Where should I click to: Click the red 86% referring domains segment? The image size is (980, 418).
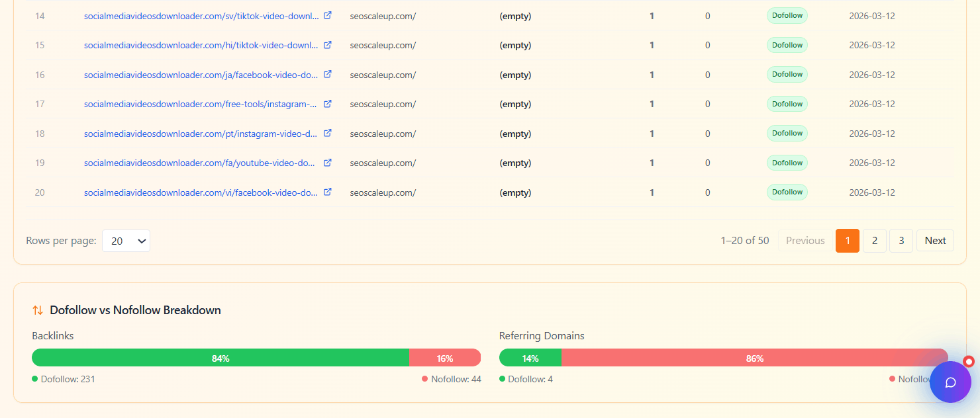pyautogui.click(x=754, y=358)
